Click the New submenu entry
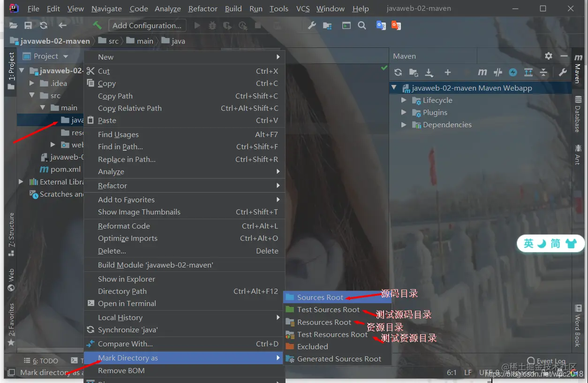This screenshot has width=588, height=383. point(184,57)
